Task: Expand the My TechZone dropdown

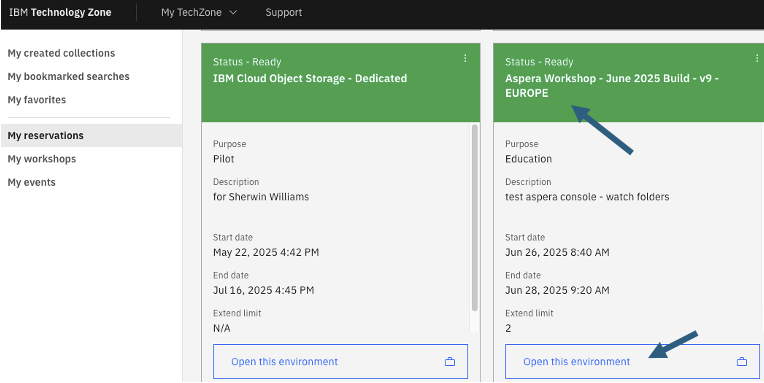Action: click(x=199, y=13)
